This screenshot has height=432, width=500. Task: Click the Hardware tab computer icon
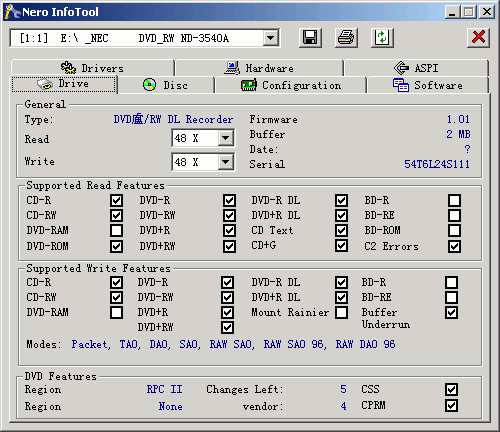232,68
